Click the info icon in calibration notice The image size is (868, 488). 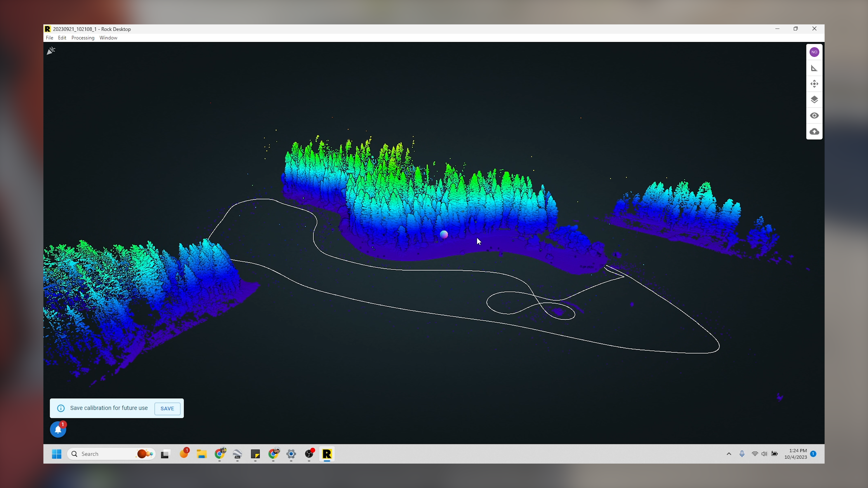[x=61, y=408]
